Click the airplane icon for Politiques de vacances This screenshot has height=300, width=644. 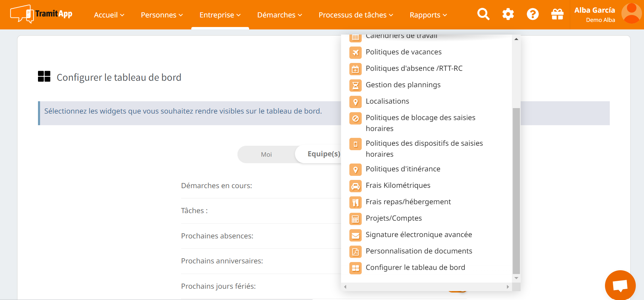click(356, 52)
